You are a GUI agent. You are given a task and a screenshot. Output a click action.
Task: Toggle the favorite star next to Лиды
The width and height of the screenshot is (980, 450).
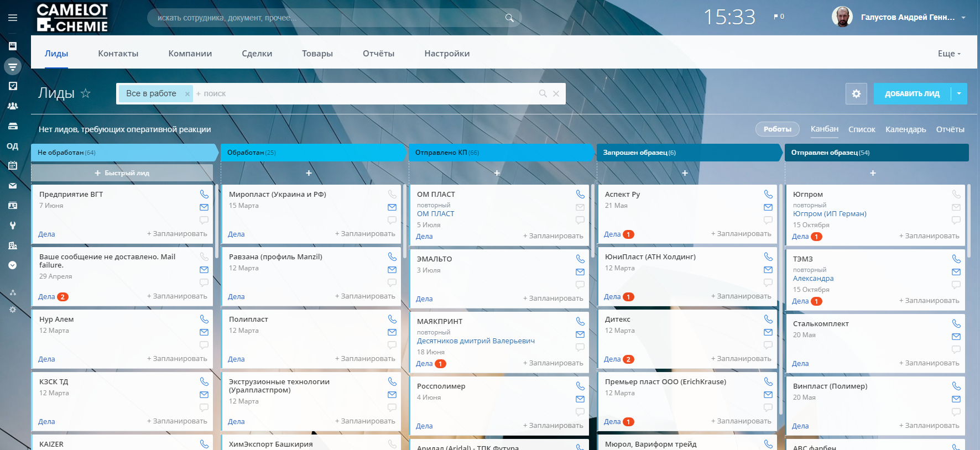(86, 93)
